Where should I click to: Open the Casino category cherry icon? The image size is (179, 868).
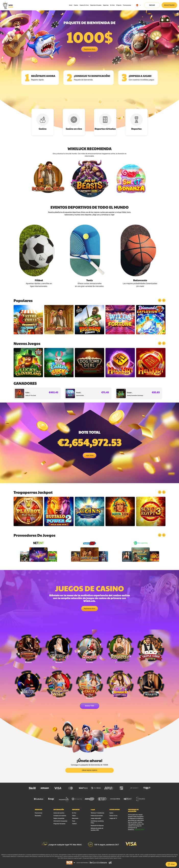[x=43, y=119]
